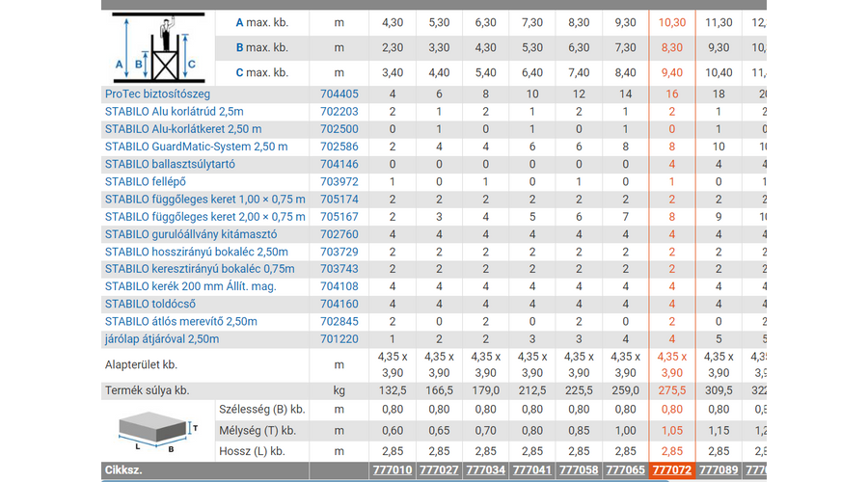Click the highlighted depth value 1,05
The image size is (868, 482).
point(672,431)
